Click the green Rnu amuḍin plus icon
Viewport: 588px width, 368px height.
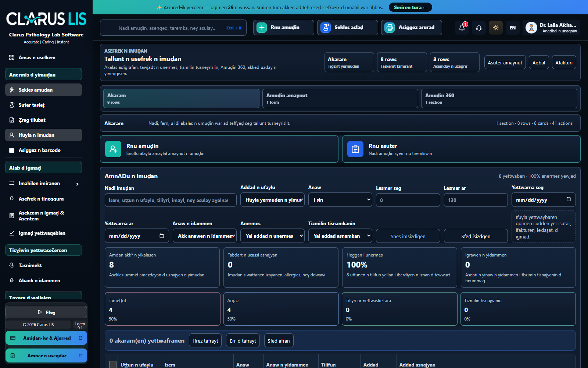pyautogui.click(x=262, y=28)
